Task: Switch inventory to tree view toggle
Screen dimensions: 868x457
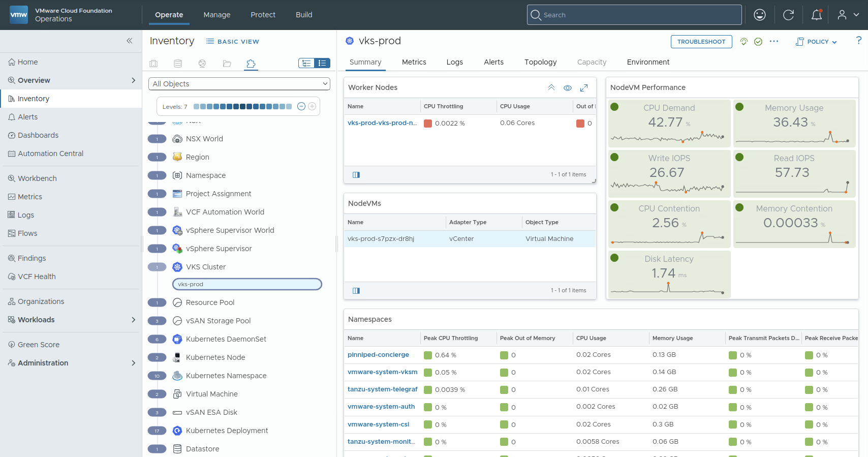Action: (x=306, y=63)
